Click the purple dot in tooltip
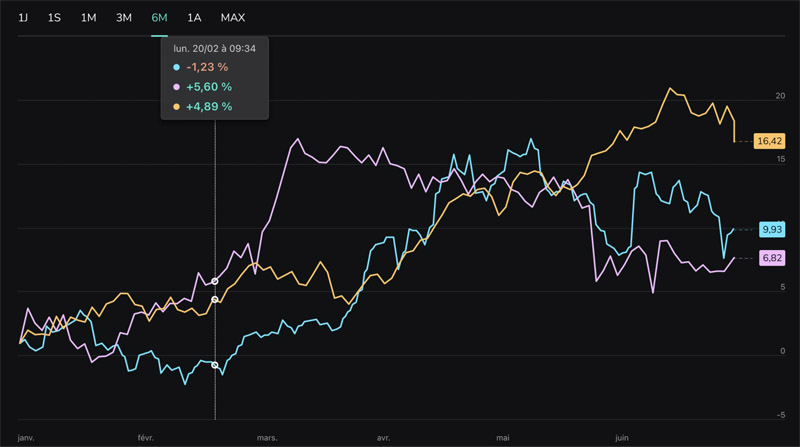This screenshot has height=447, width=800. pos(177,87)
